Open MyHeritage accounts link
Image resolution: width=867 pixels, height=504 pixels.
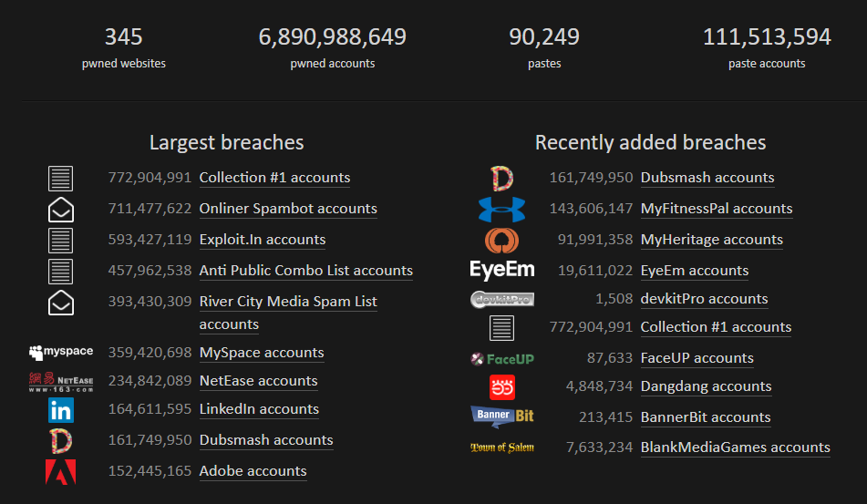[x=712, y=240]
